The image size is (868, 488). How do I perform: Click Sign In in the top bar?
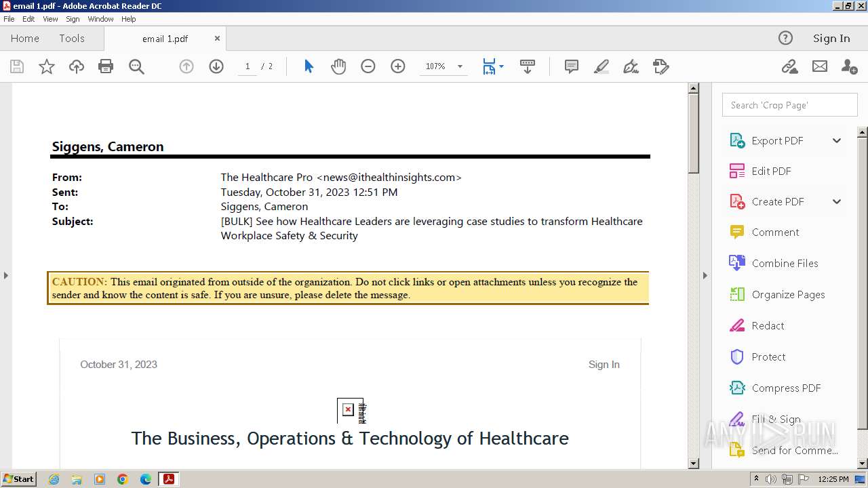click(831, 39)
